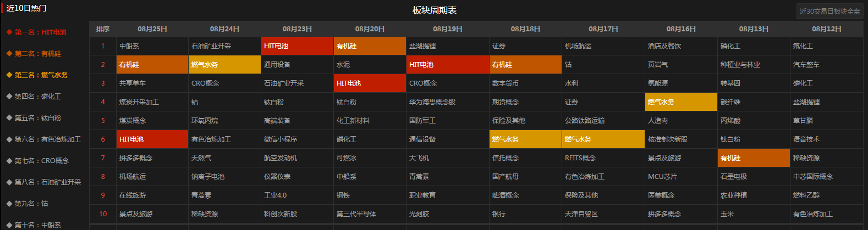
Task: Select the diamond marker before 第三名 燃气水务
Action: click(x=9, y=75)
